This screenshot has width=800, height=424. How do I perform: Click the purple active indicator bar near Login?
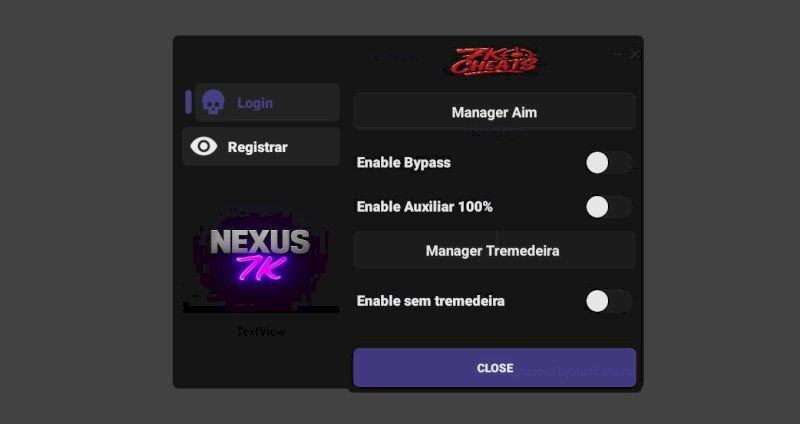pos(188,102)
